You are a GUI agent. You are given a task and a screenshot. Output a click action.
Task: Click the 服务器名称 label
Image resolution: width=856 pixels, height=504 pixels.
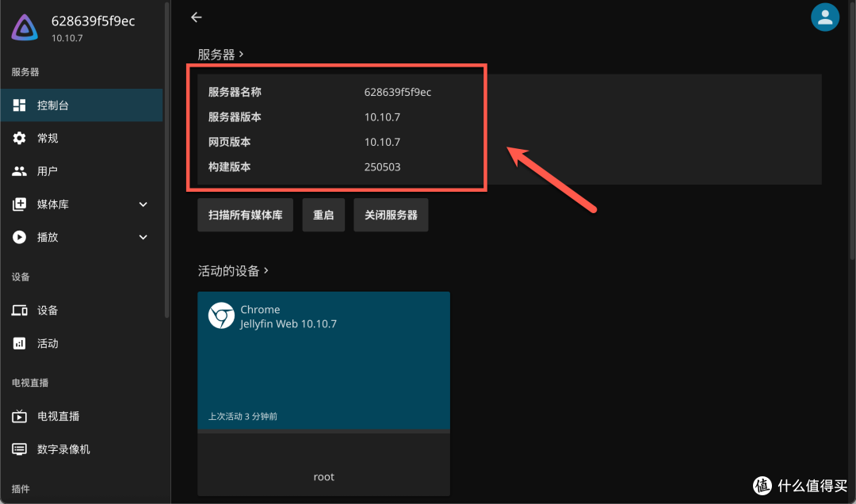[x=235, y=92]
